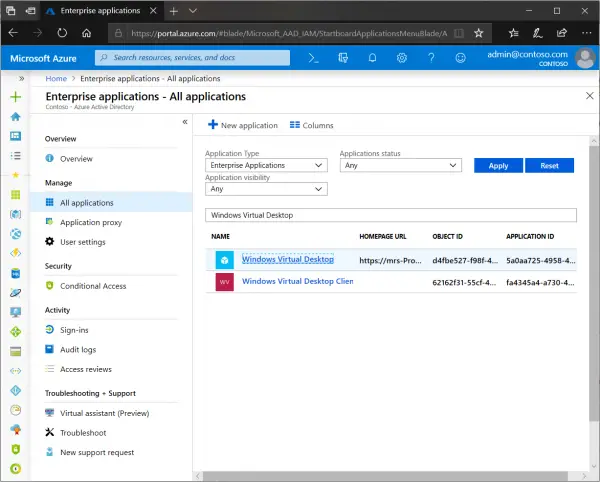Open Home from the left icon bar
600x482 pixels.
click(16, 117)
